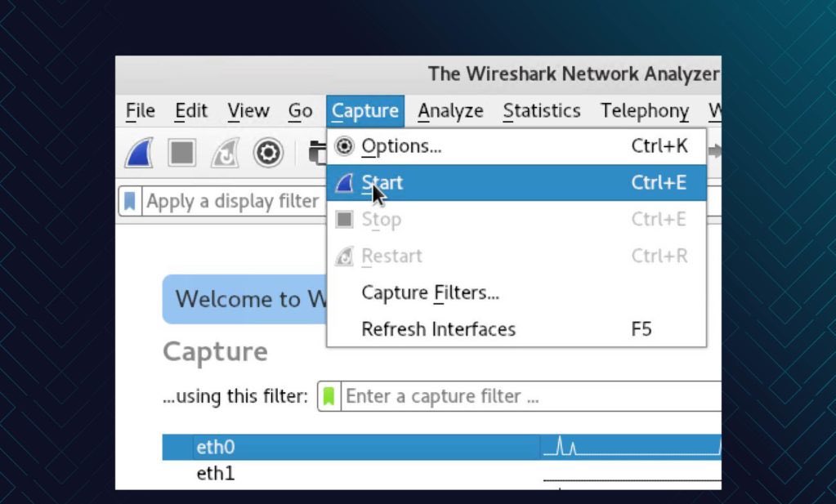Select the eth1 interface row
Screen dimensions: 836x504
(x=442, y=474)
